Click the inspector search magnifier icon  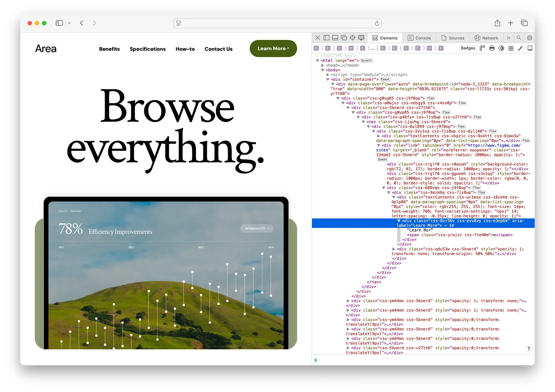pos(519,38)
